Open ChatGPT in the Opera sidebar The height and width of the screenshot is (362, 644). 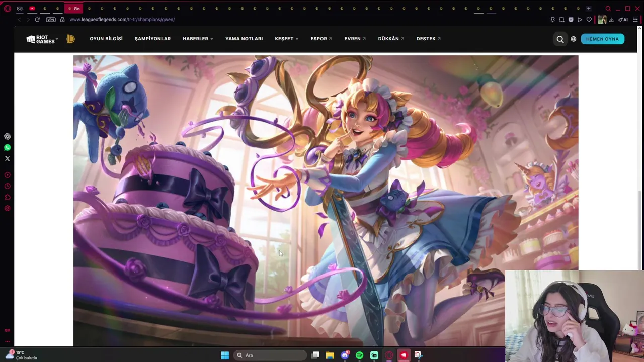pyautogui.click(x=7, y=136)
